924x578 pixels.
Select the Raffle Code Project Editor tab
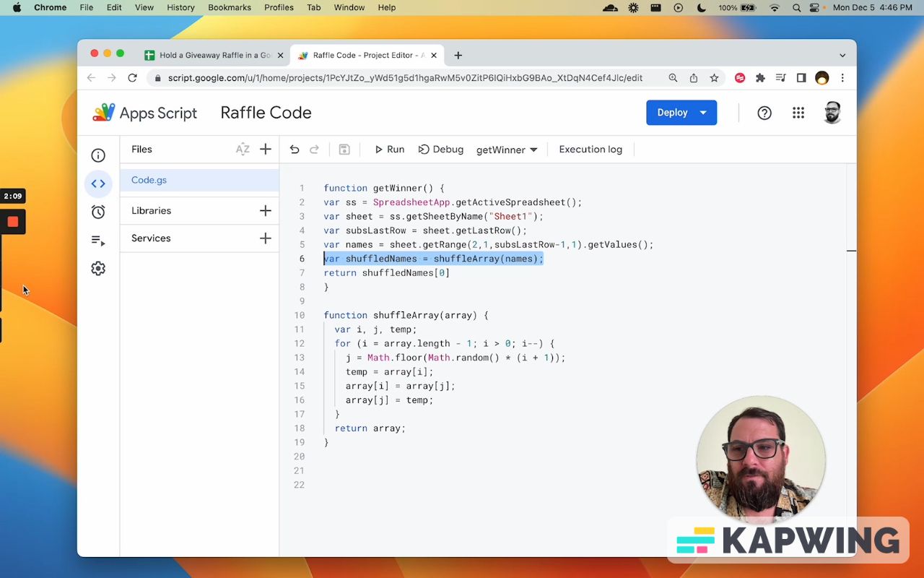(367, 56)
